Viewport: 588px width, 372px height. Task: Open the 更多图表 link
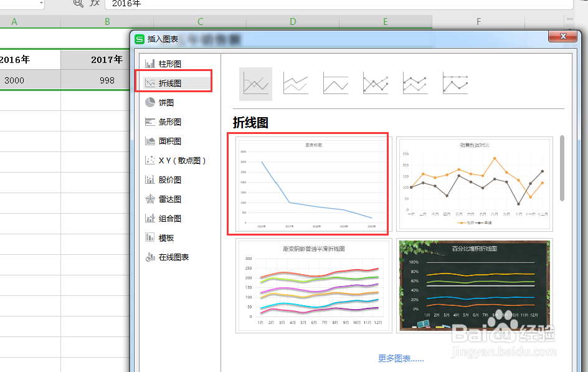[401, 358]
